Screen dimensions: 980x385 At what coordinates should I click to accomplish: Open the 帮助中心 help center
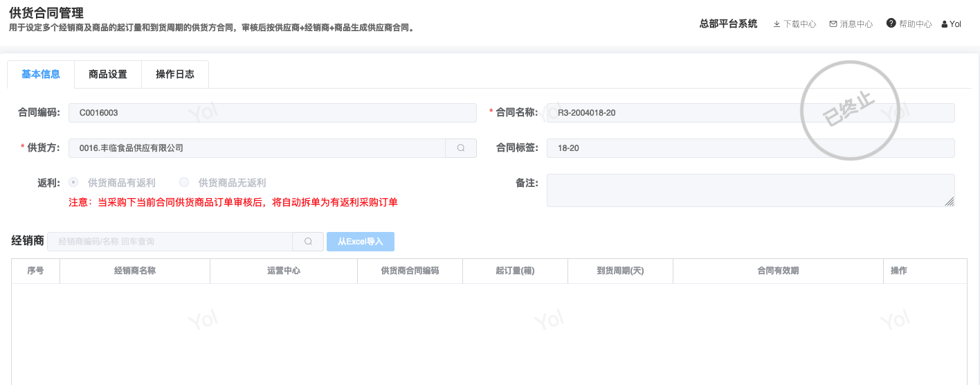909,24
